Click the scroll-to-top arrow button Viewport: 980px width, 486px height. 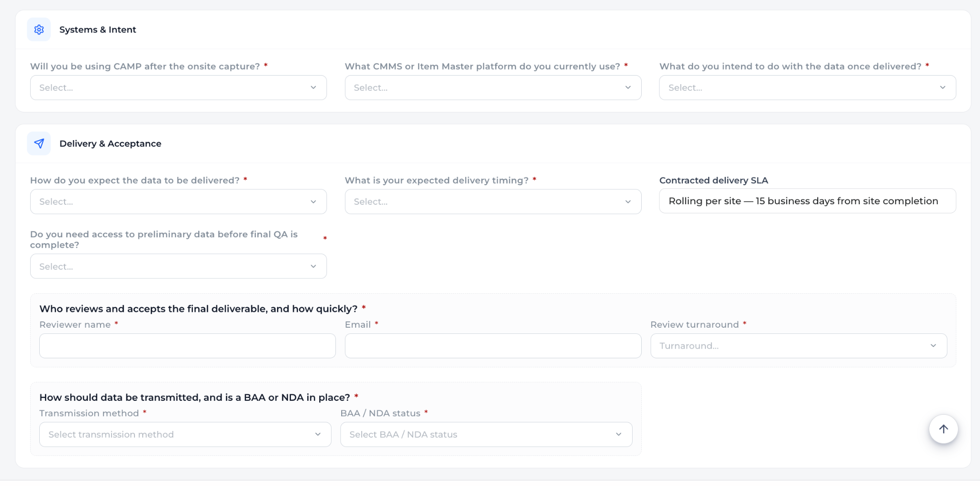(x=943, y=429)
